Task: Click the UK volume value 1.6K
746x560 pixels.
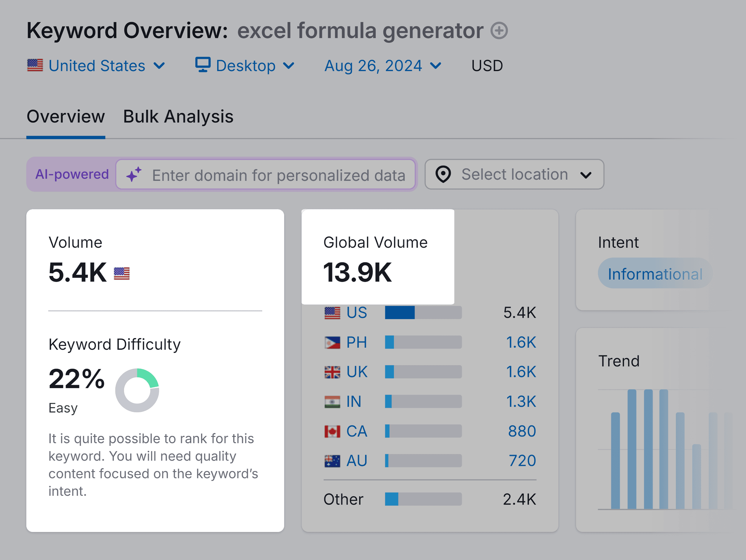Action: (521, 372)
